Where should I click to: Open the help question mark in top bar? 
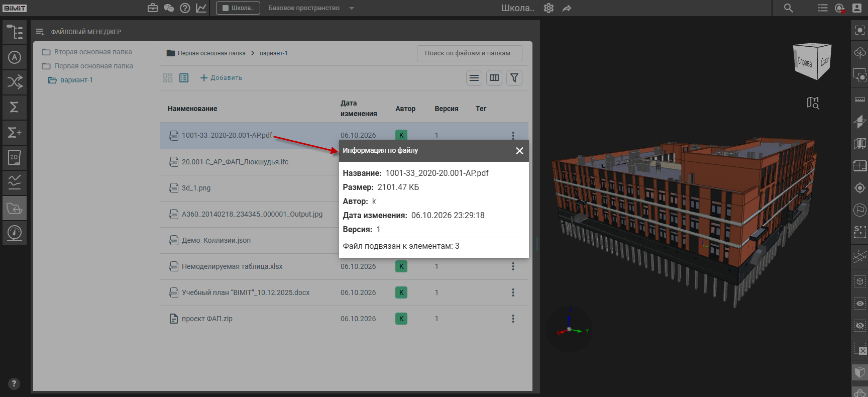[185, 8]
